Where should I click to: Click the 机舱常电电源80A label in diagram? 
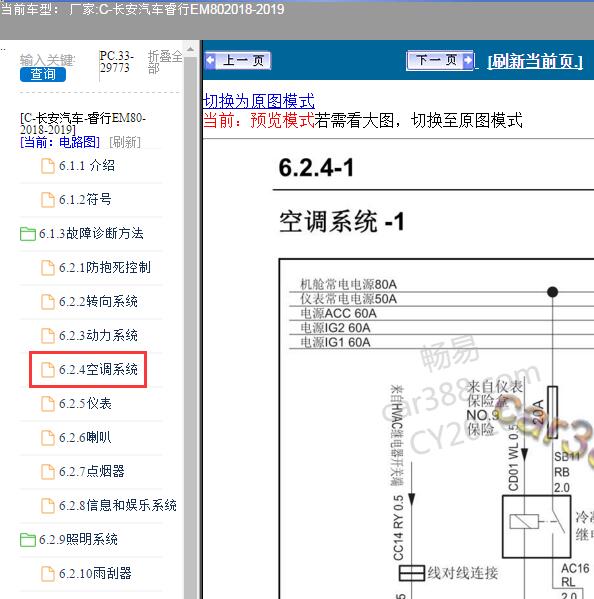coord(348,284)
